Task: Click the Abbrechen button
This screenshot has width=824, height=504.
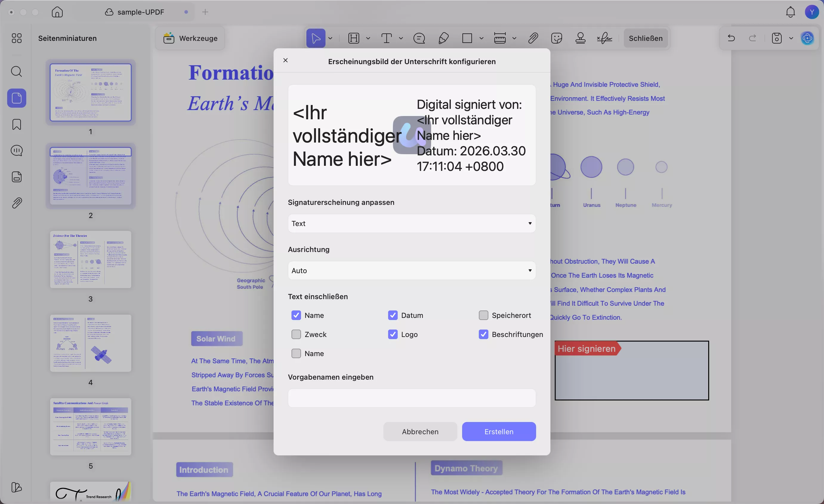Action: tap(420, 432)
